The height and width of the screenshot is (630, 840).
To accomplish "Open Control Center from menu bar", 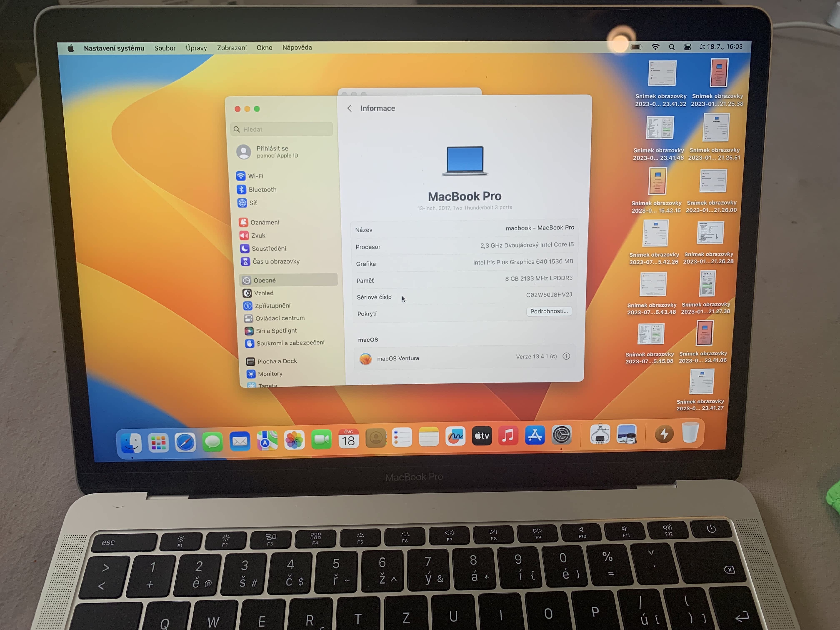I will [687, 47].
